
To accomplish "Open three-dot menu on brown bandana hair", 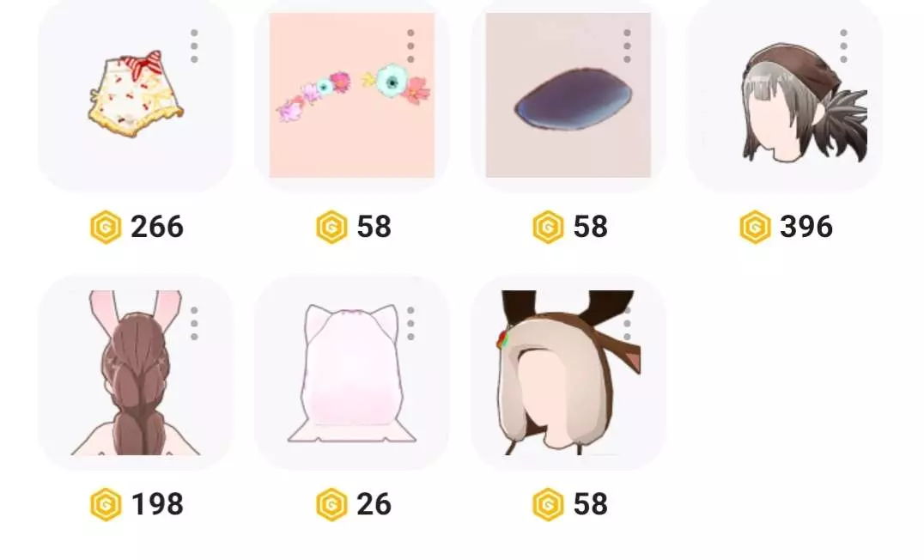I will (x=843, y=46).
